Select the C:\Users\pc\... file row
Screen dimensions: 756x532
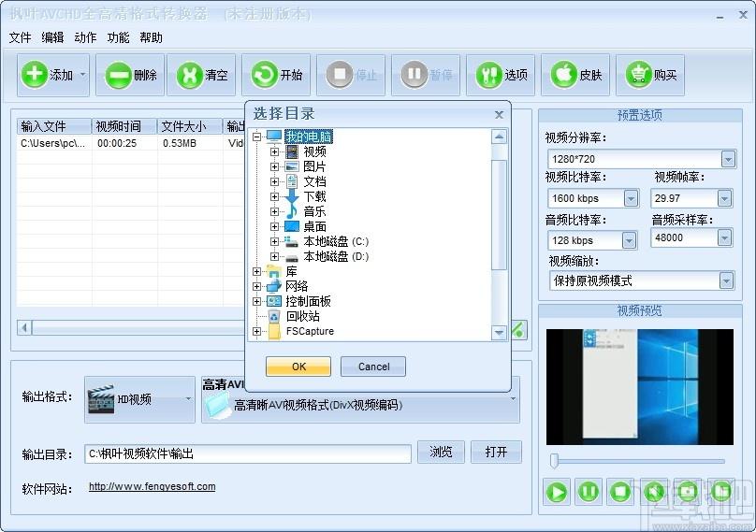(131, 143)
